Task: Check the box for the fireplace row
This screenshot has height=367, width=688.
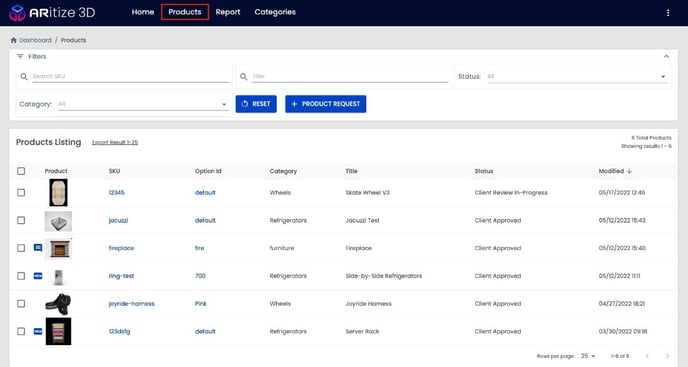Action: pos(21,248)
